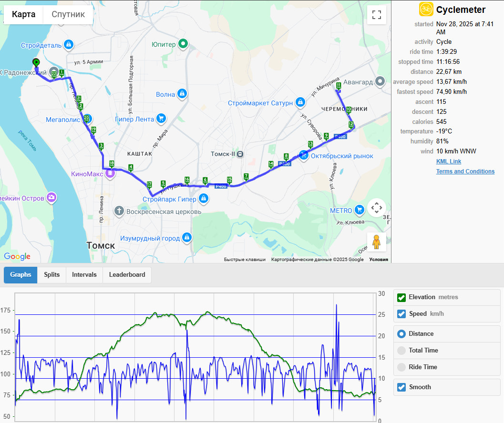The image size is (504, 423).
Task: Switch to the Splits tab
Action: pos(52,274)
